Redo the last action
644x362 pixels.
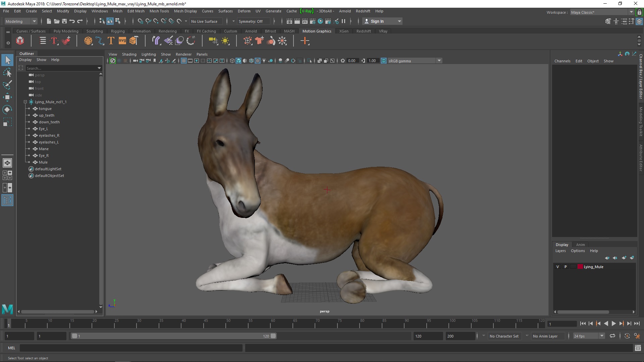80,21
